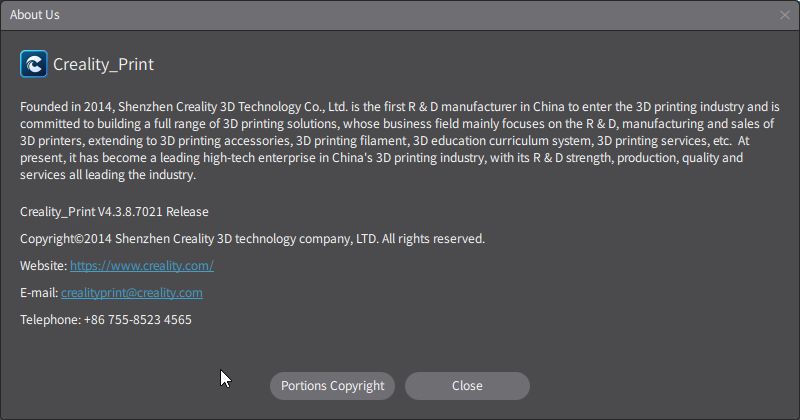
Task: Click the About Us title text
Action: [x=36, y=15]
